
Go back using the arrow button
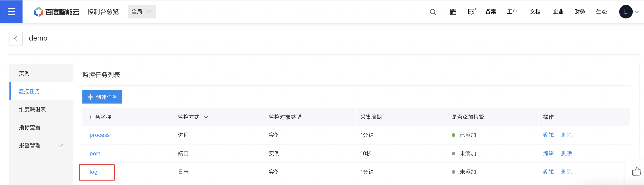pyautogui.click(x=16, y=38)
